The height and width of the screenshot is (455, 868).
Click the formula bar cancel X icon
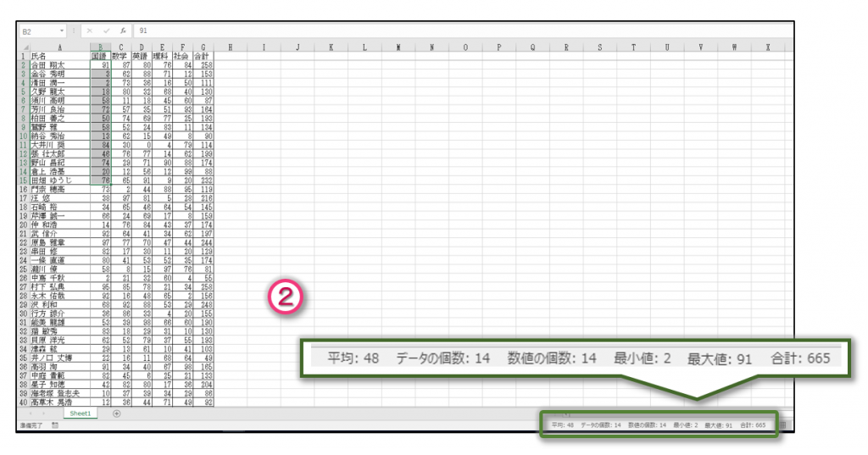89,31
